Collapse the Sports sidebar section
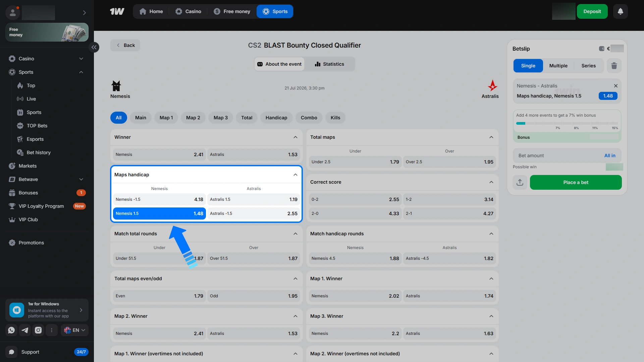The image size is (644, 362). tap(81, 72)
